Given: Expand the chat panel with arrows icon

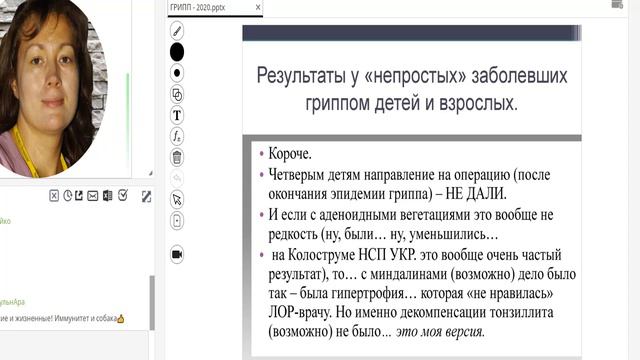Looking at the screenshot, I should [x=146, y=196].
